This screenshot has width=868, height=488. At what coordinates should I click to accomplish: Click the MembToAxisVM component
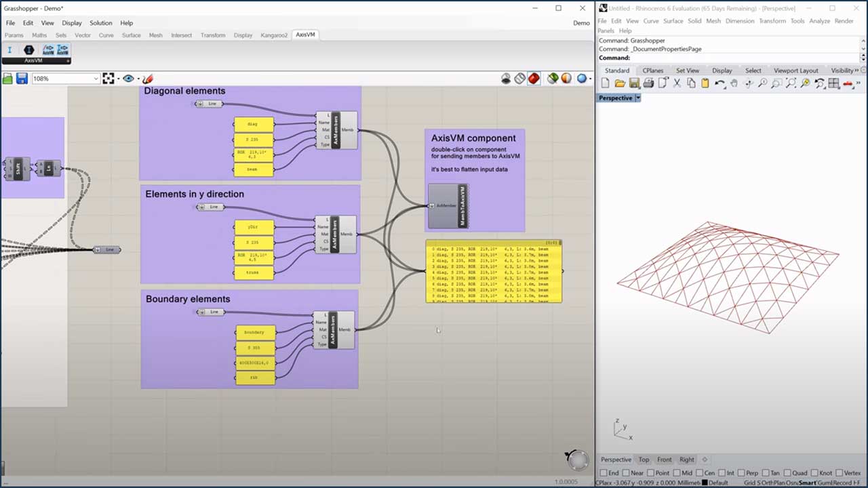coord(448,205)
